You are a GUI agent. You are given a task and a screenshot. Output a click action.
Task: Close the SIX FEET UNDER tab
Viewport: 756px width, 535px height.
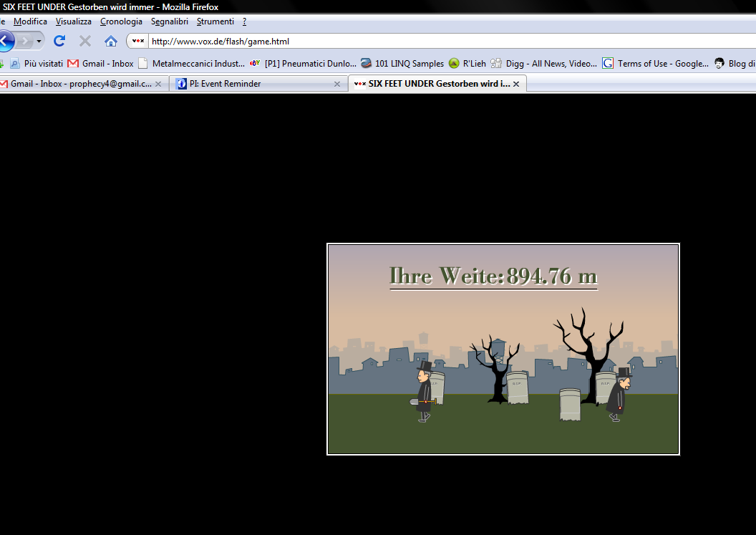pyautogui.click(x=516, y=84)
